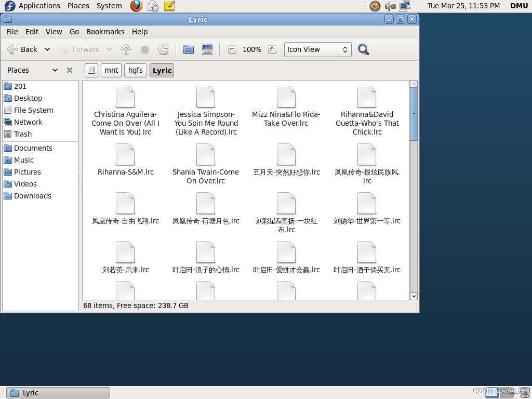Screen dimensions: 532x399
Task: Jump to mnt in the path bar
Action: pos(111,70)
